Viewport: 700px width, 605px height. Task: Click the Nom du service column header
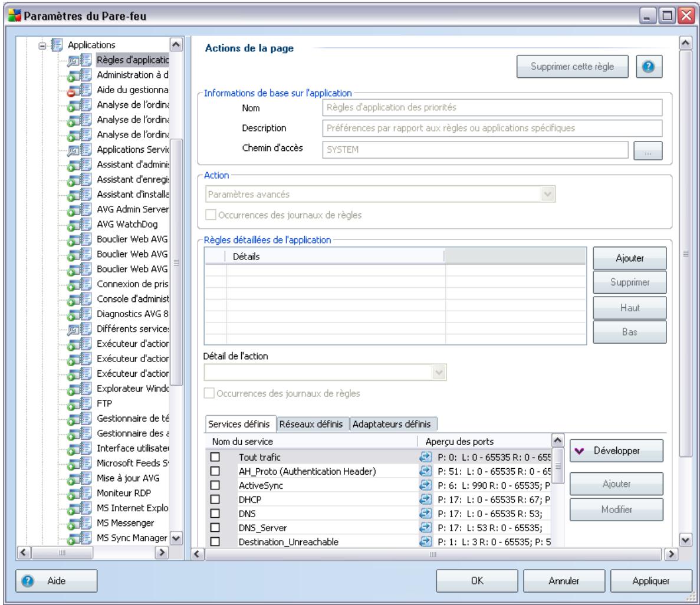pyautogui.click(x=311, y=442)
